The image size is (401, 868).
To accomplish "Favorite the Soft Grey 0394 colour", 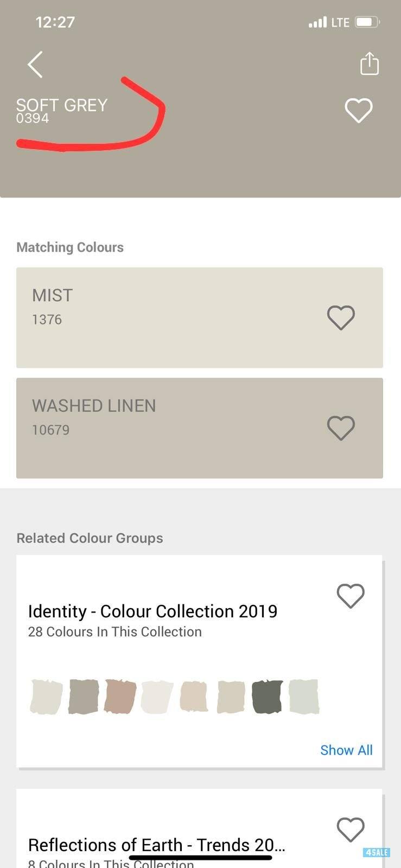I will [359, 110].
